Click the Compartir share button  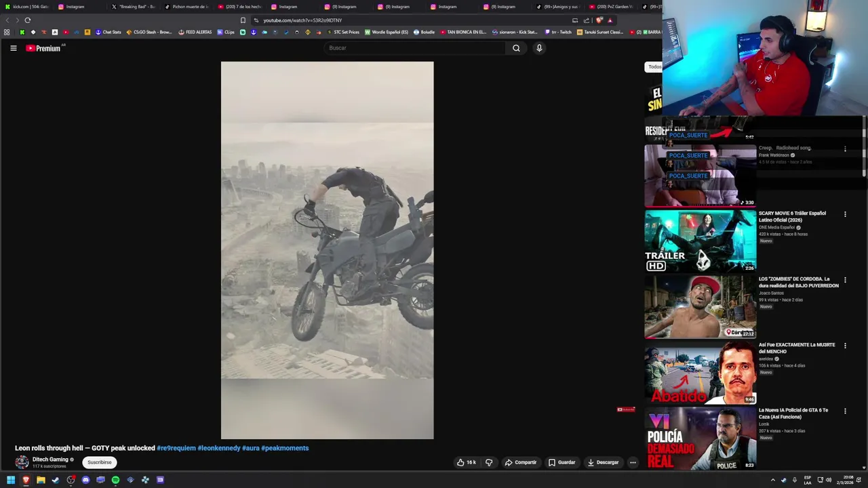coord(521,462)
